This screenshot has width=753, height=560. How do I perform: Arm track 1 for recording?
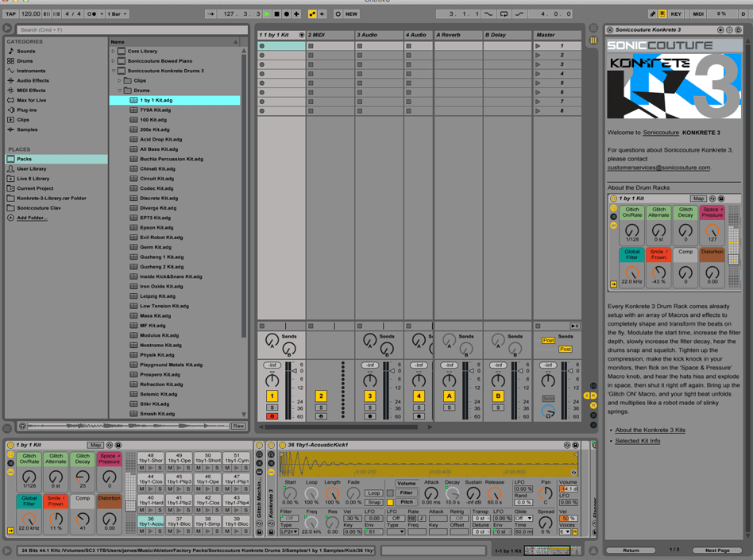pyautogui.click(x=272, y=416)
